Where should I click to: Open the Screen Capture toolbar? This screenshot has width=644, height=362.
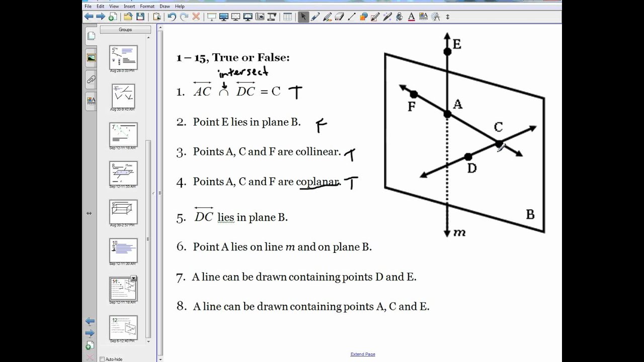pos(260,17)
